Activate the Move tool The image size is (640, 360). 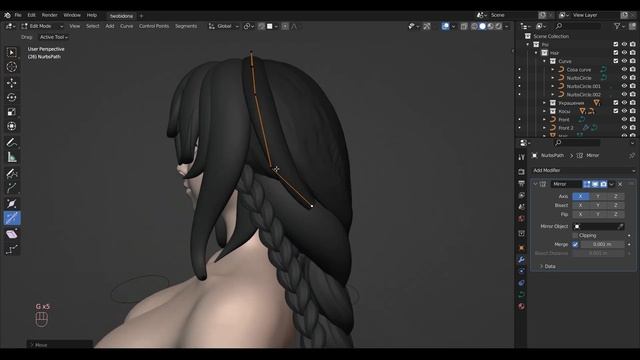click(11, 83)
